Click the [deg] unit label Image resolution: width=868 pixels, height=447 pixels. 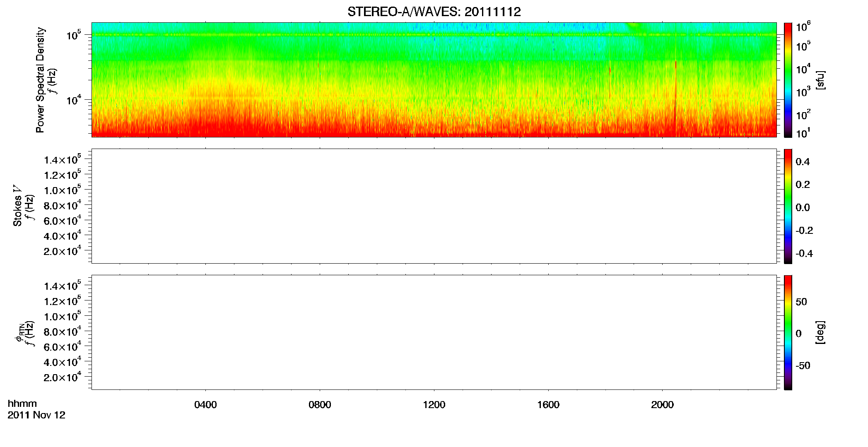[x=820, y=332]
